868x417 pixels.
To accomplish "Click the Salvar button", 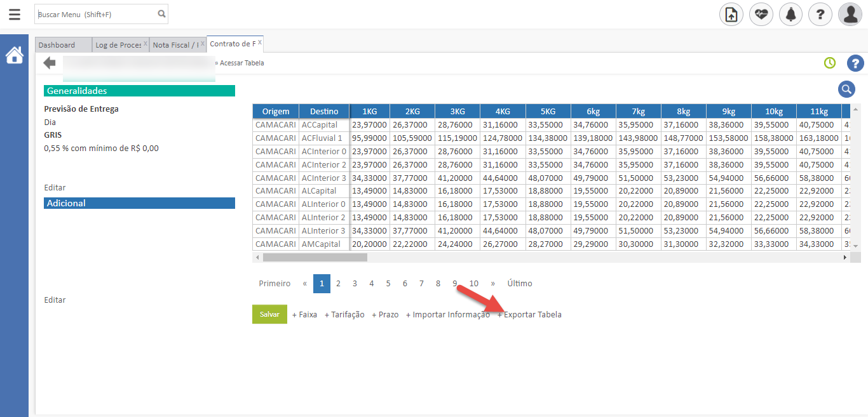I will point(269,314).
